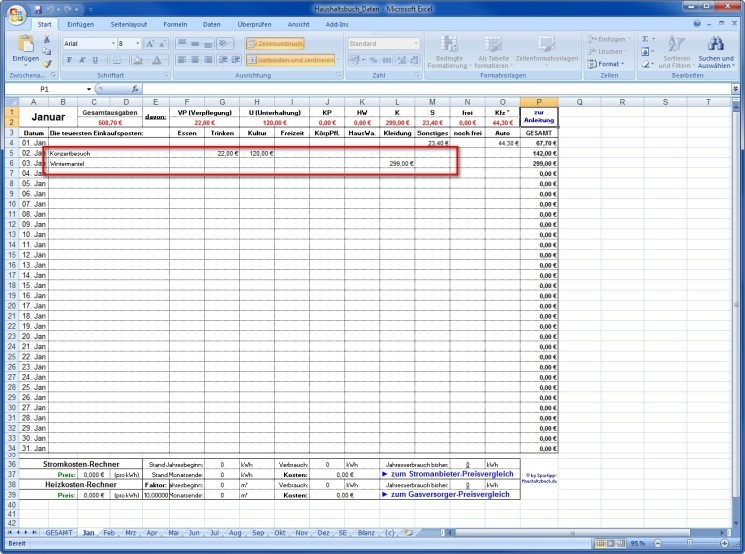Apply percent number style
745x554 pixels.
click(373, 60)
